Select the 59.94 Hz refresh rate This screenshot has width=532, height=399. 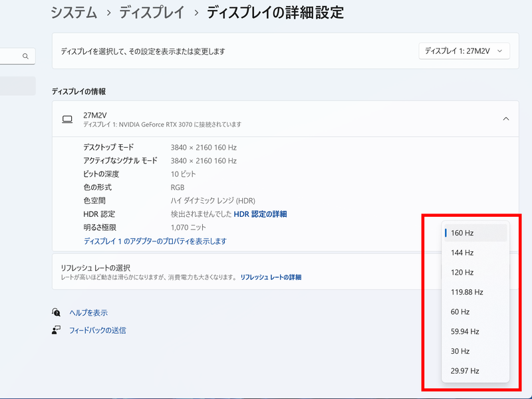tap(475, 331)
